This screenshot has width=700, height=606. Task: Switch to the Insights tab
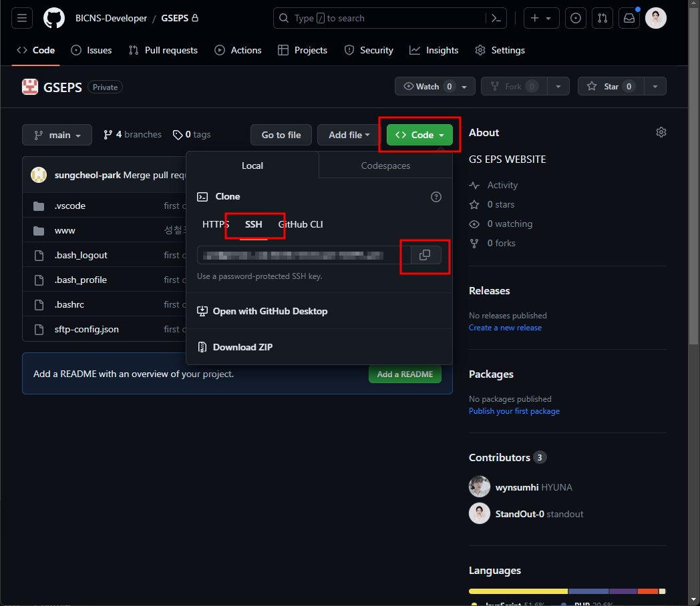[434, 50]
